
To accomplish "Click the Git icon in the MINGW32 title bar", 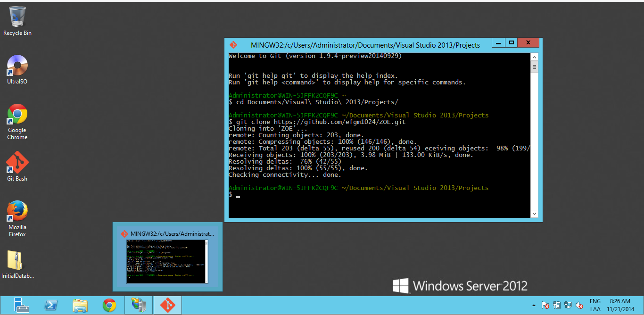I will 233,45.
